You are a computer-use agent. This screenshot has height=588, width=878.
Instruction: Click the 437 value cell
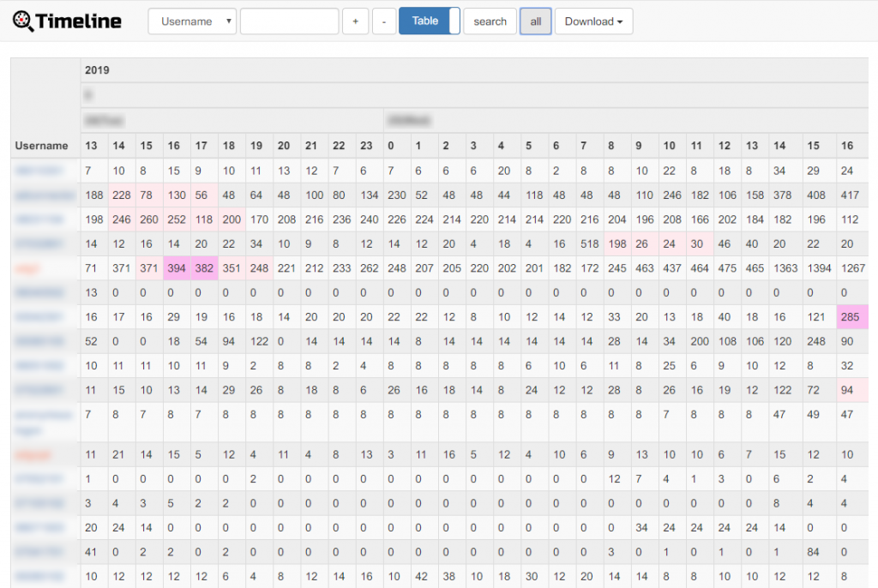pos(672,268)
